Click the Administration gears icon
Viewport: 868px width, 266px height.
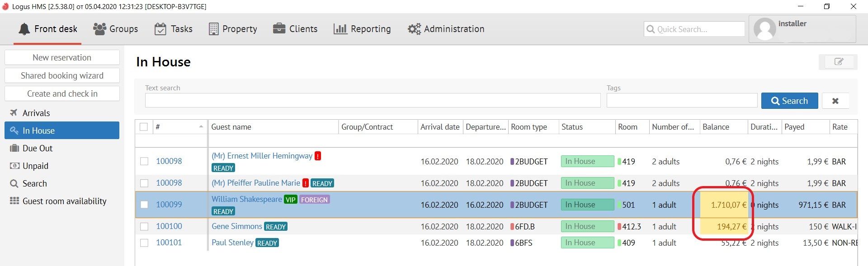point(414,29)
